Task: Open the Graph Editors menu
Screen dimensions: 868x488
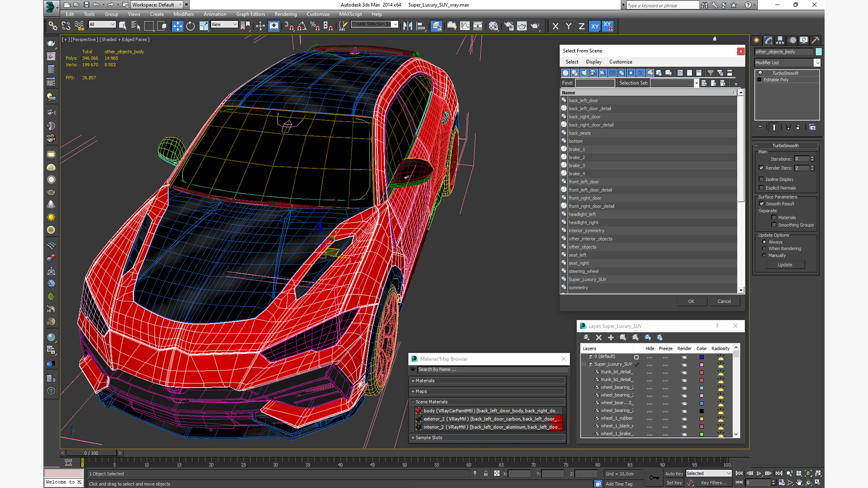Action: coord(250,14)
